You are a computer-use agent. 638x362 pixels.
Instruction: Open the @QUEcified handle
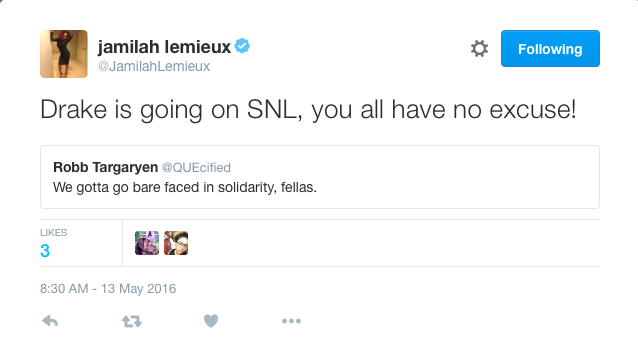pos(197,168)
